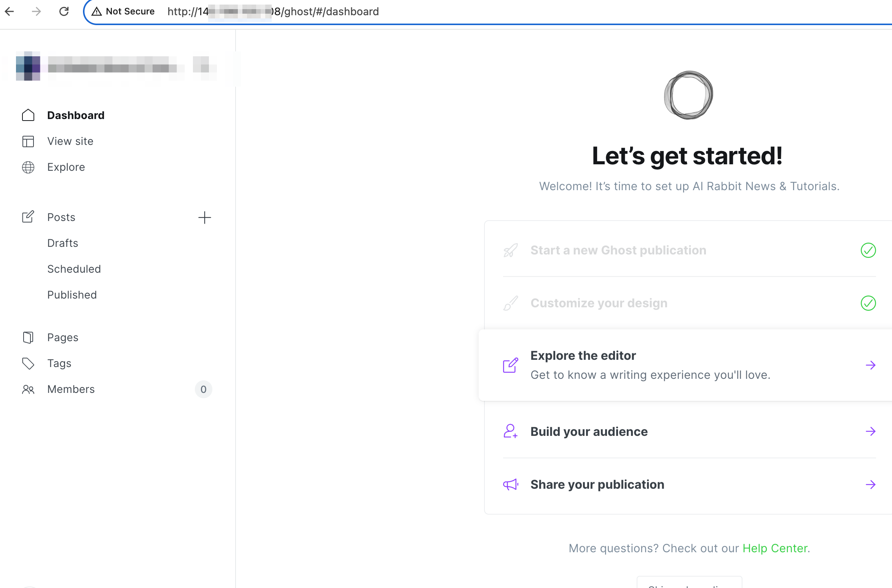This screenshot has height=588, width=892.
Task: Open the Help Center link
Action: click(x=775, y=548)
